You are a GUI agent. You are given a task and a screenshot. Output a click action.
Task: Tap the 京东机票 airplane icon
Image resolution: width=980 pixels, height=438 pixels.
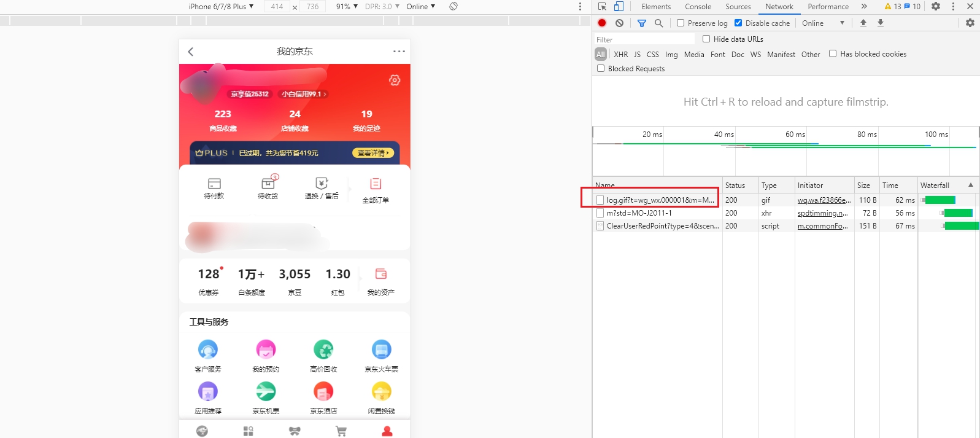click(266, 391)
